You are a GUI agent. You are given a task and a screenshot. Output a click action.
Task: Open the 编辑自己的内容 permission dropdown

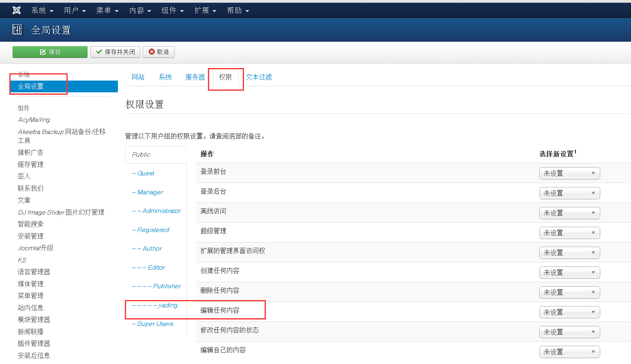pos(569,352)
